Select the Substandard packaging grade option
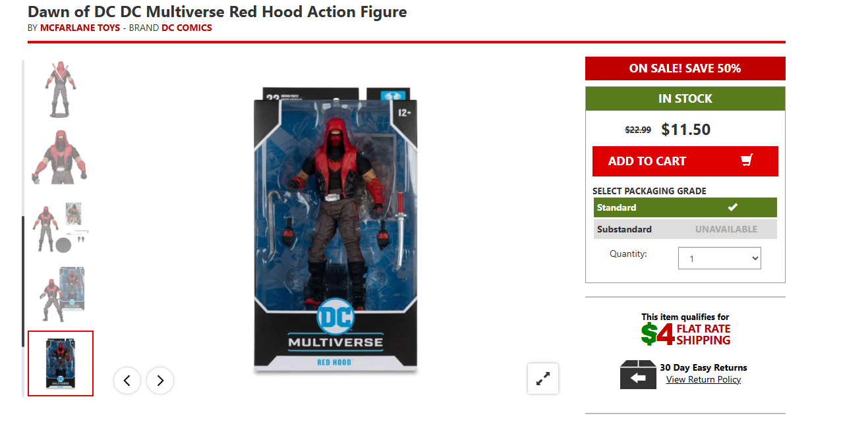This screenshot has width=868, height=428. [685, 229]
